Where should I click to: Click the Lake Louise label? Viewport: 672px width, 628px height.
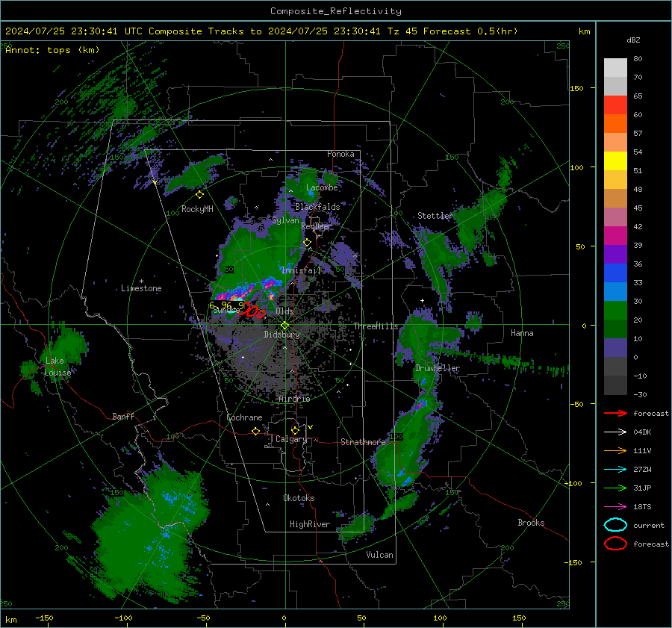57,367
